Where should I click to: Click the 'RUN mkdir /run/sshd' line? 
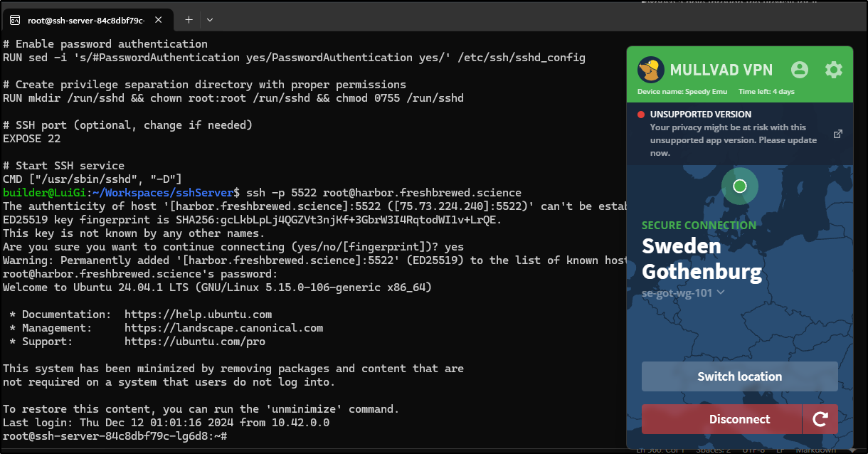point(233,98)
